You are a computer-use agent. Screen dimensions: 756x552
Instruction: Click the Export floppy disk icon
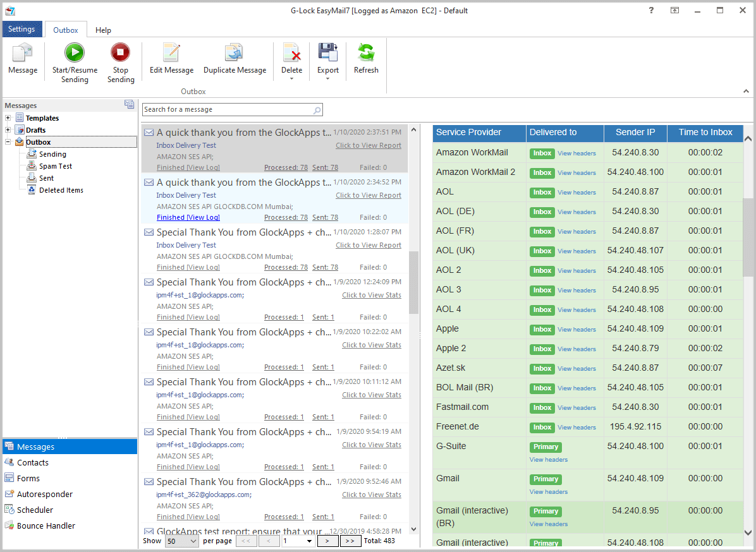click(328, 52)
